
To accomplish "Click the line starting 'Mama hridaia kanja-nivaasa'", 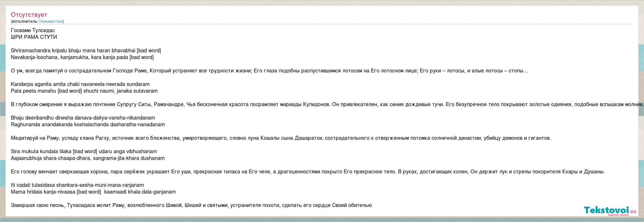I will pyautogui.click(x=93, y=192).
